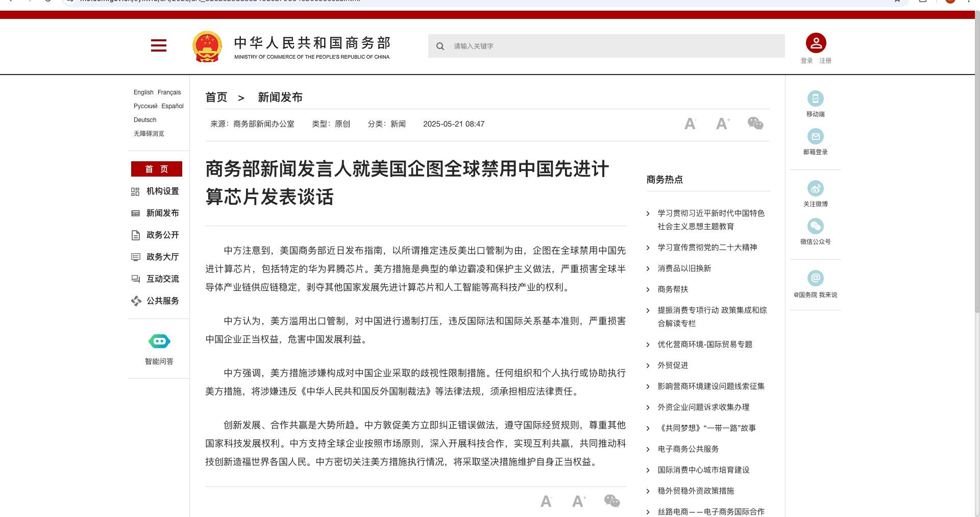The width and height of the screenshot is (980, 517).
Task: Open the 邮箱登录 mail icon
Action: click(816, 136)
